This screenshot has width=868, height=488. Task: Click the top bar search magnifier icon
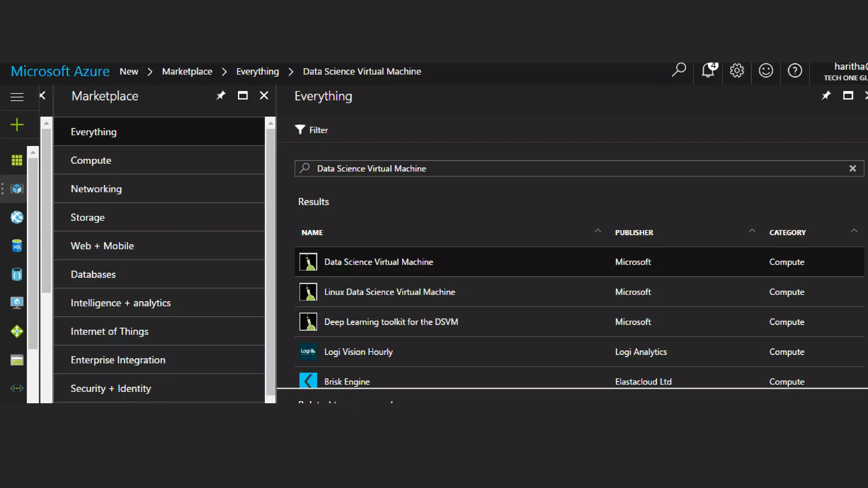coord(679,70)
